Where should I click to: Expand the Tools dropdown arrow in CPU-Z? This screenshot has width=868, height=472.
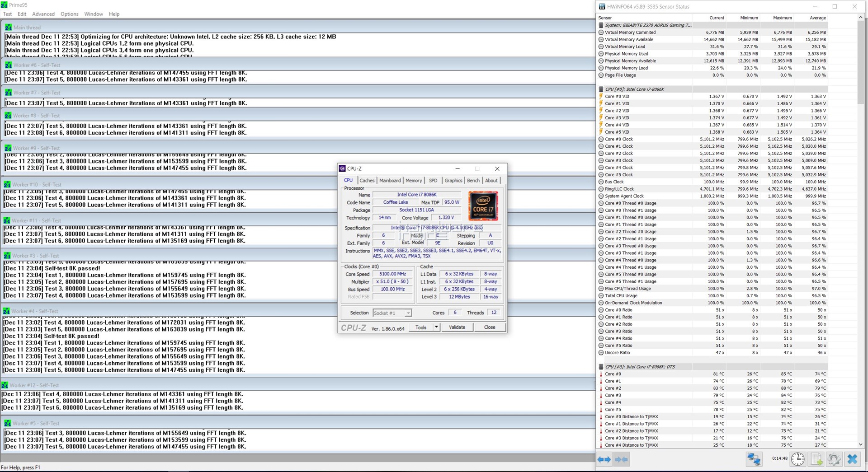436,327
